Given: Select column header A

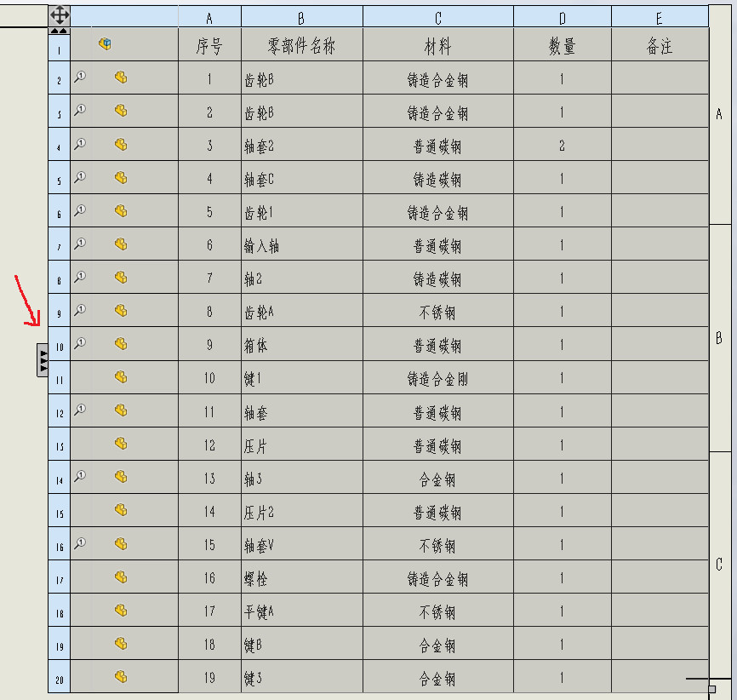Looking at the screenshot, I should point(209,17).
